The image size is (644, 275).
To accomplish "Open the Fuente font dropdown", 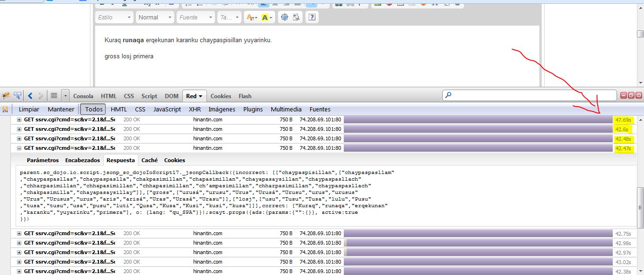I will tap(196, 18).
